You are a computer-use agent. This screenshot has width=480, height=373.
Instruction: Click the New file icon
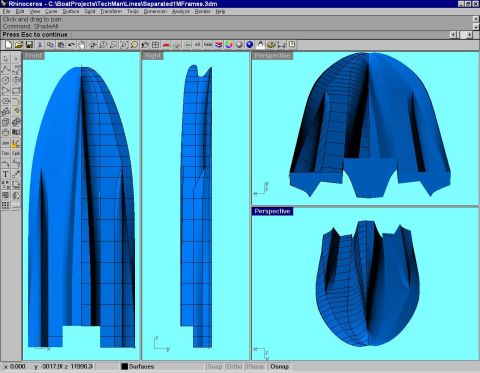[x=8, y=45]
